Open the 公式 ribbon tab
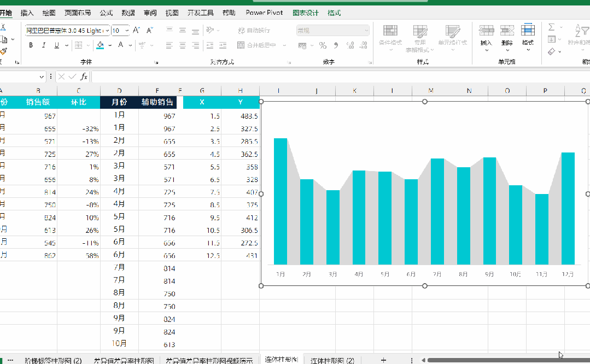 click(x=106, y=13)
